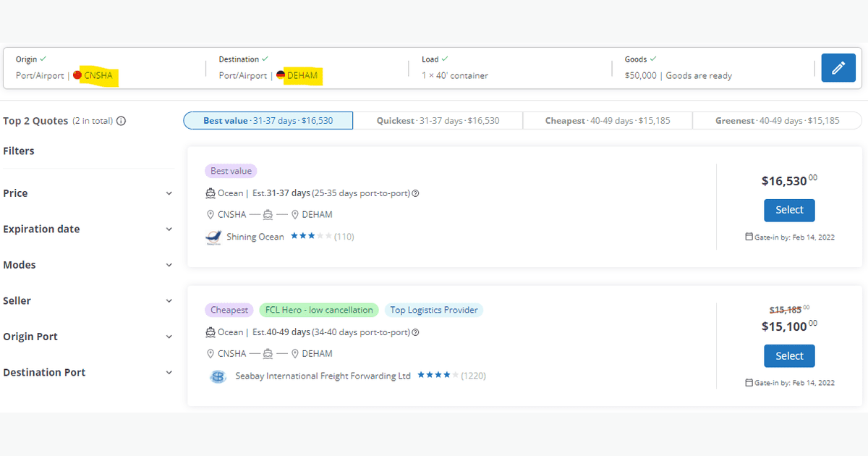This screenshot has height=456, width=868.
Task: Expand the Expiration date filter
Action: point(169,229)
